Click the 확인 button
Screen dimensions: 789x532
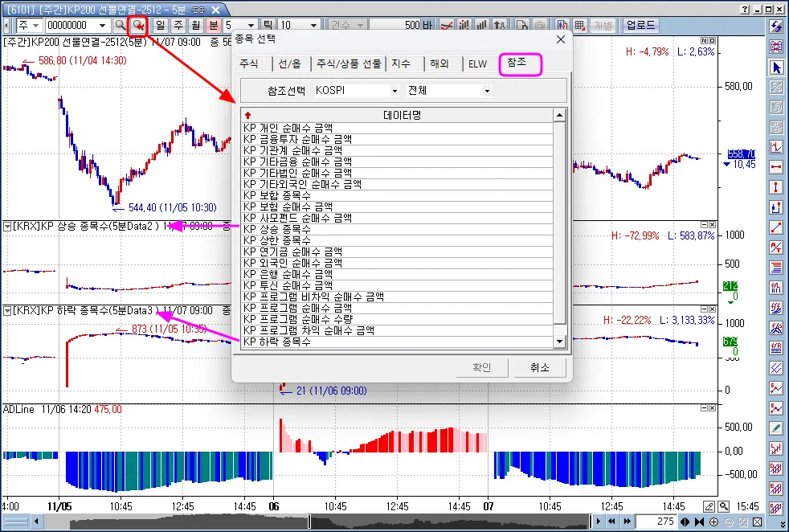[481, 367]
